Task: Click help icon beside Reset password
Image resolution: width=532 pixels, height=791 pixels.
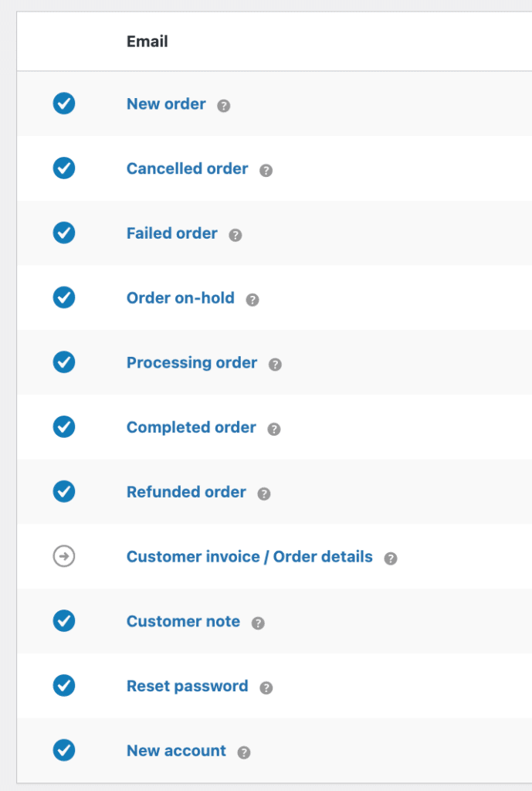Action: pyautogui.click(x=266, y=687)
